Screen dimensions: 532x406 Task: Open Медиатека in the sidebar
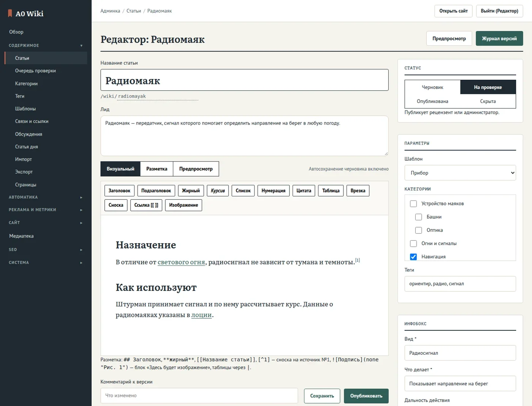46,236
